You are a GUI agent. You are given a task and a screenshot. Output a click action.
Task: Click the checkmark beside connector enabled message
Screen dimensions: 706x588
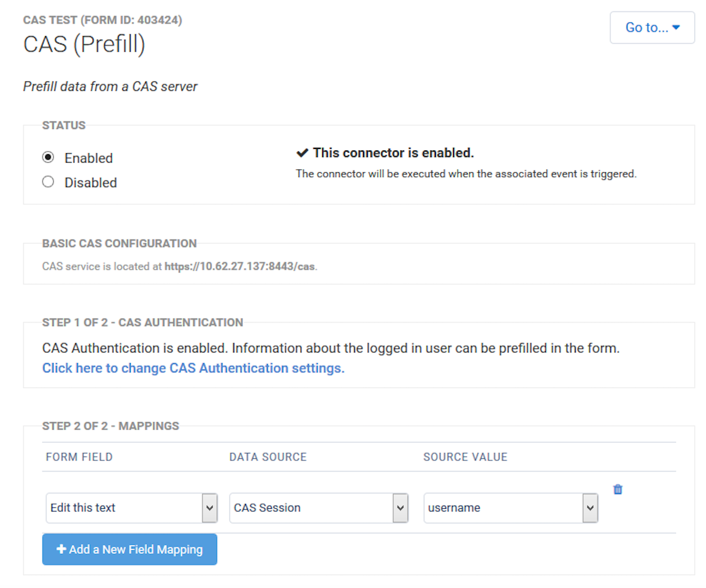click(302, 153)
